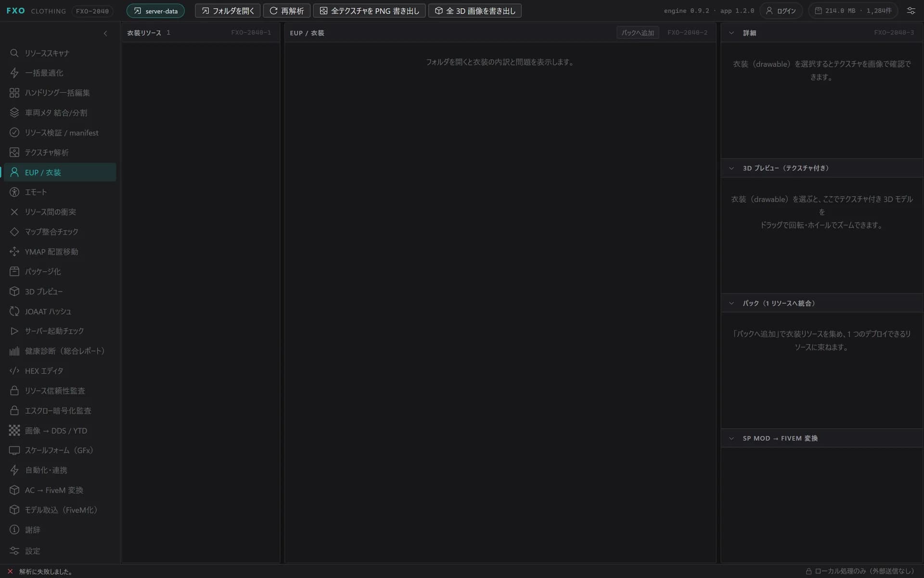
Task: Click the 自動化・連携 lightning icon
Action: [x=14, y=470]
